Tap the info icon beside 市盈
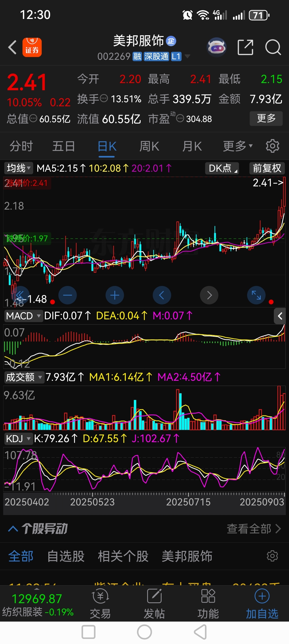The image size is (289, 644). coord(180,118)
